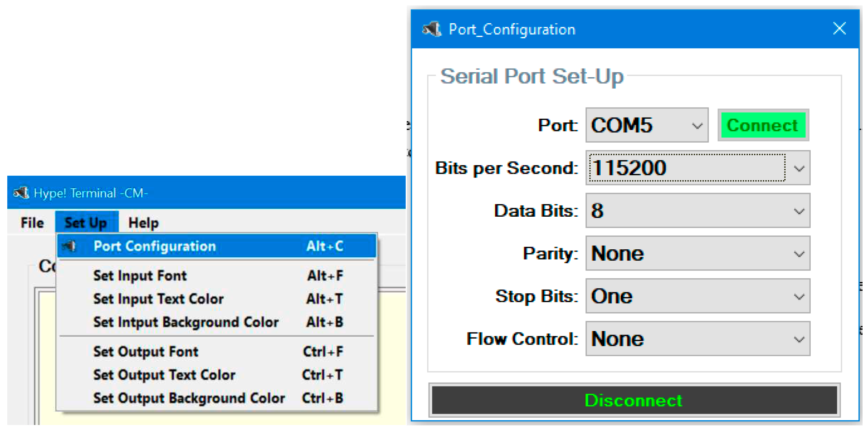Expand the Parity selection dropdown

[x=799, y=253]
